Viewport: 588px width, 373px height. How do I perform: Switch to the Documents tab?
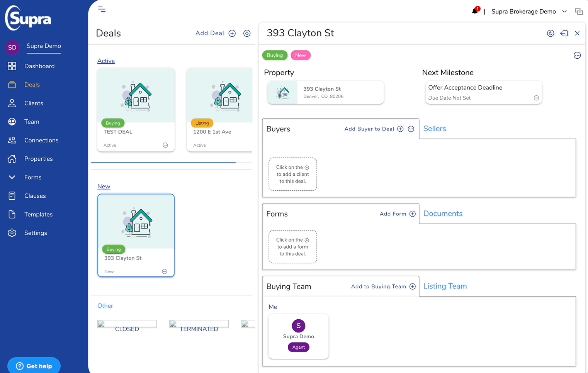[x=443, y=214]
